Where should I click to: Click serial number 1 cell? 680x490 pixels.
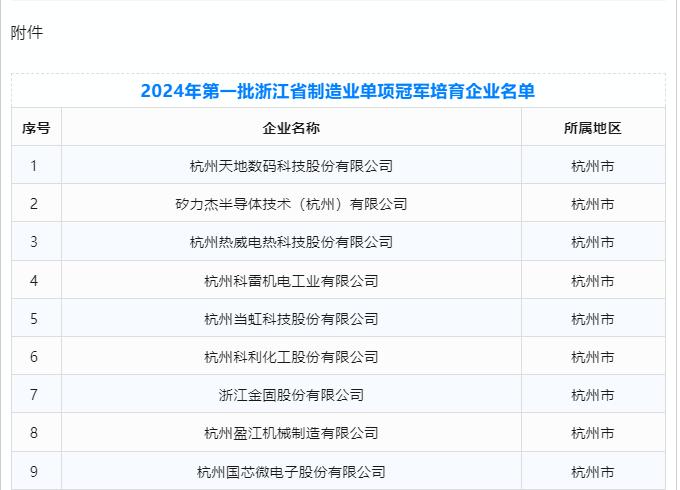pyautogui.click(x=34, y=166)
